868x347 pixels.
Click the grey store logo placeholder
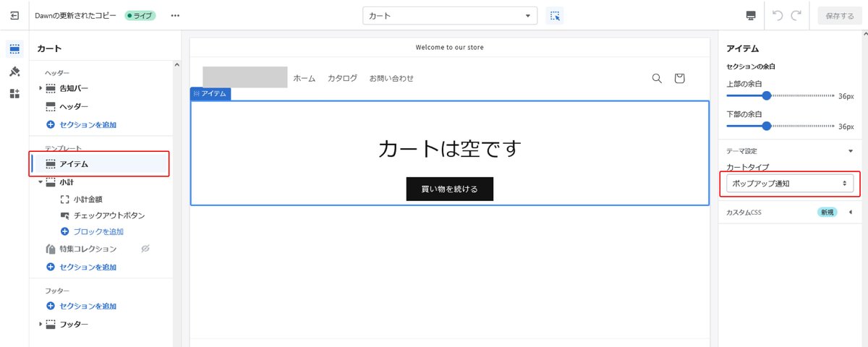tap(245, 77)
